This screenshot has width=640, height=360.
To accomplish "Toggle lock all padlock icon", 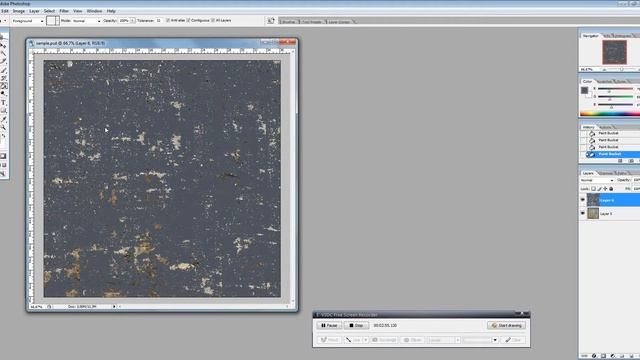I will coord(611,189).
